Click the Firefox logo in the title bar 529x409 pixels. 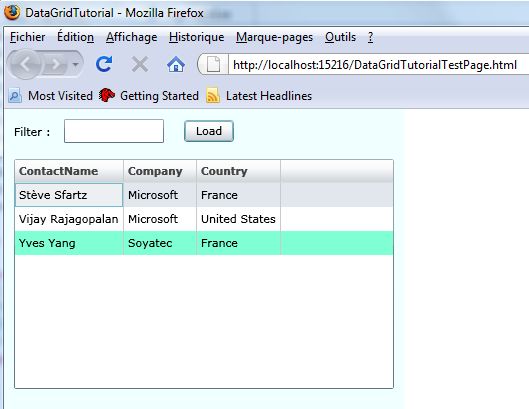(12, 12)
